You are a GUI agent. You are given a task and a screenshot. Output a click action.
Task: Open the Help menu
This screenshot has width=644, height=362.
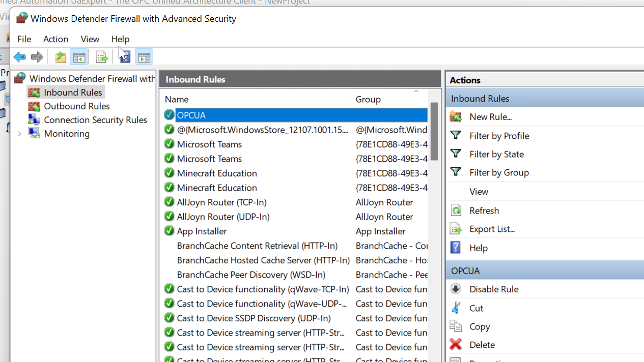[x=120, y=39]
